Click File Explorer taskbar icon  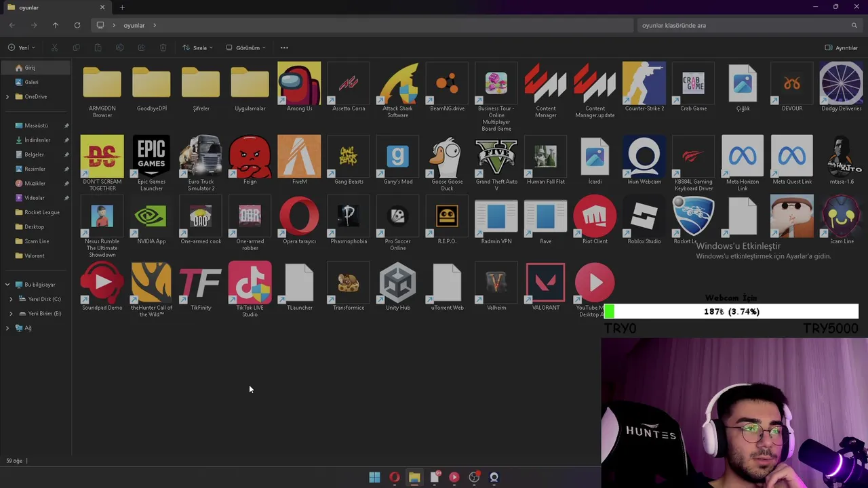(414, 477)
